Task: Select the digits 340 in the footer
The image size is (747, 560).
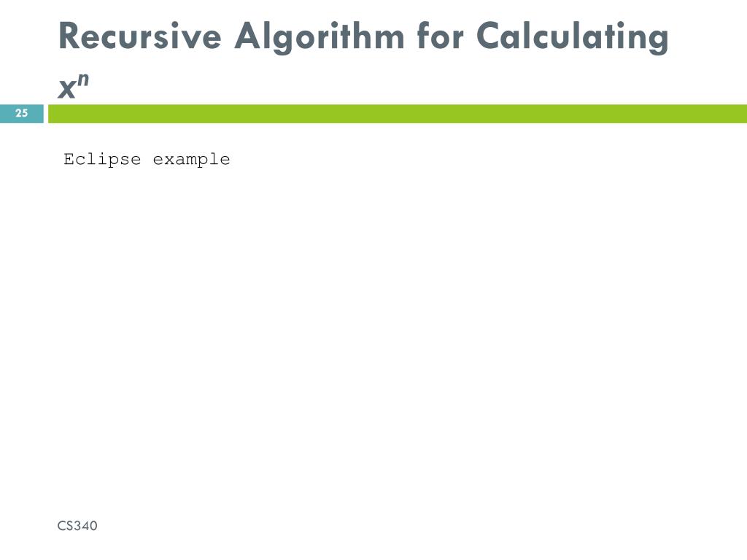Action: click(85, 525)
